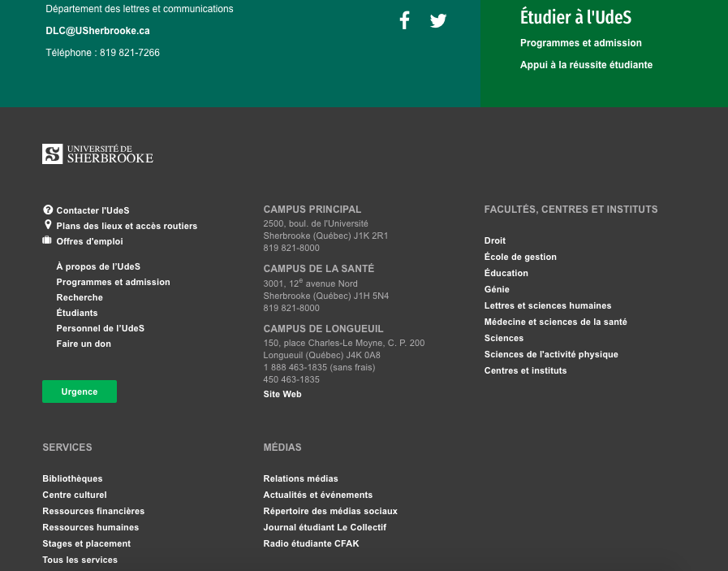Image resolution: width=728 pixels, height=571 pixels.
Task: Click the question mark icon beside Contacter l'UdeS
Action: [x=47, y=210]
